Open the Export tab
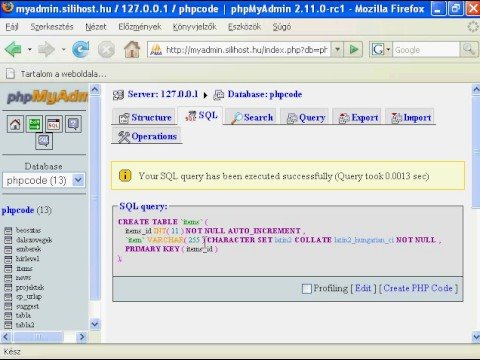 pyautogui.click(x=357, y=117)
